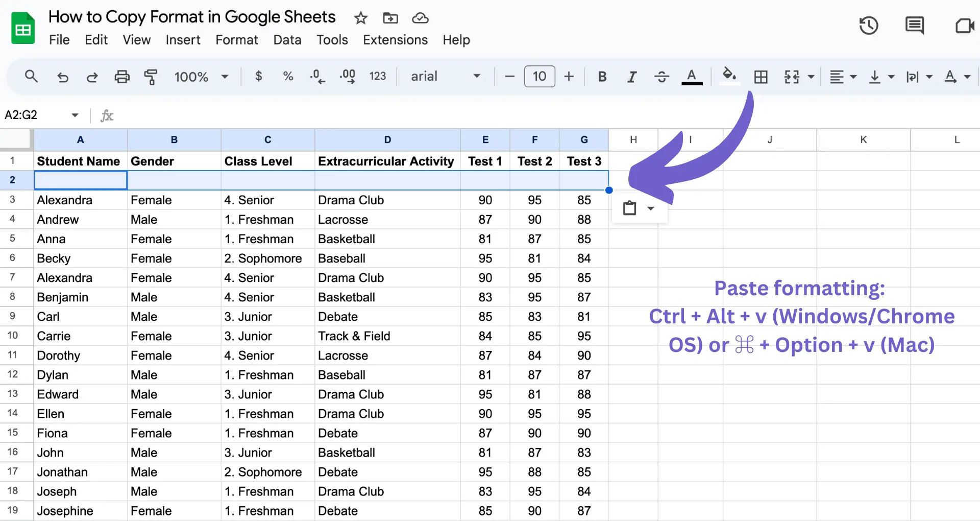
Task: Click the select all corner box
Action: click(x=15, y=139)
